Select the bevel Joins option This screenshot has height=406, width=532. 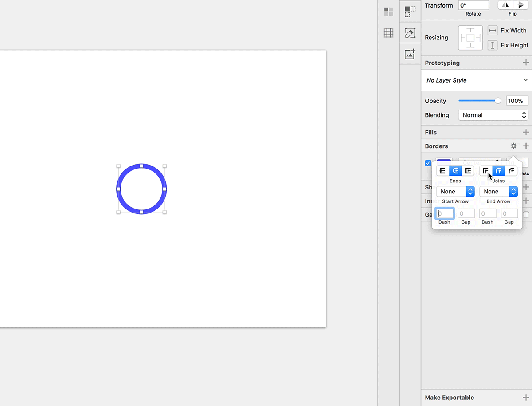point(511,171)
